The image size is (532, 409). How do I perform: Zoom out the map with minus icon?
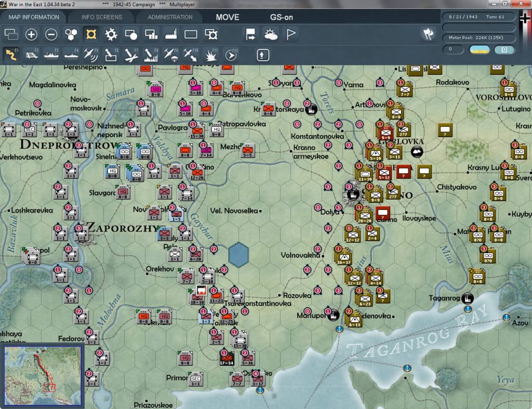tap(51, 34)
